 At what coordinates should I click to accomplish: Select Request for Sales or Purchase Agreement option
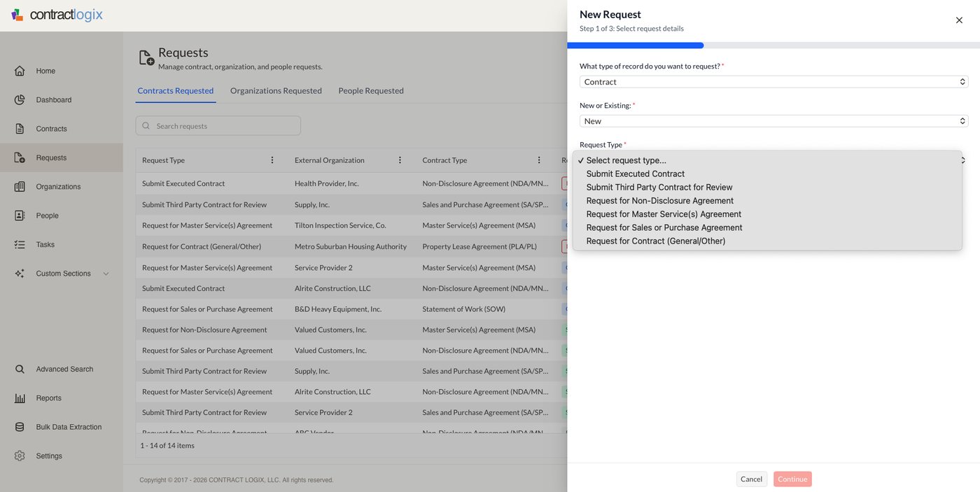766,227
